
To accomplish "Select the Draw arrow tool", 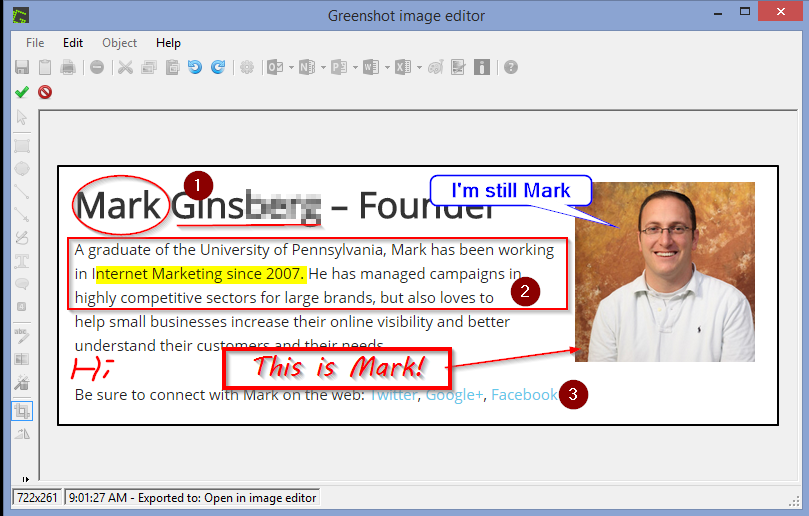I will pos(22,214).
